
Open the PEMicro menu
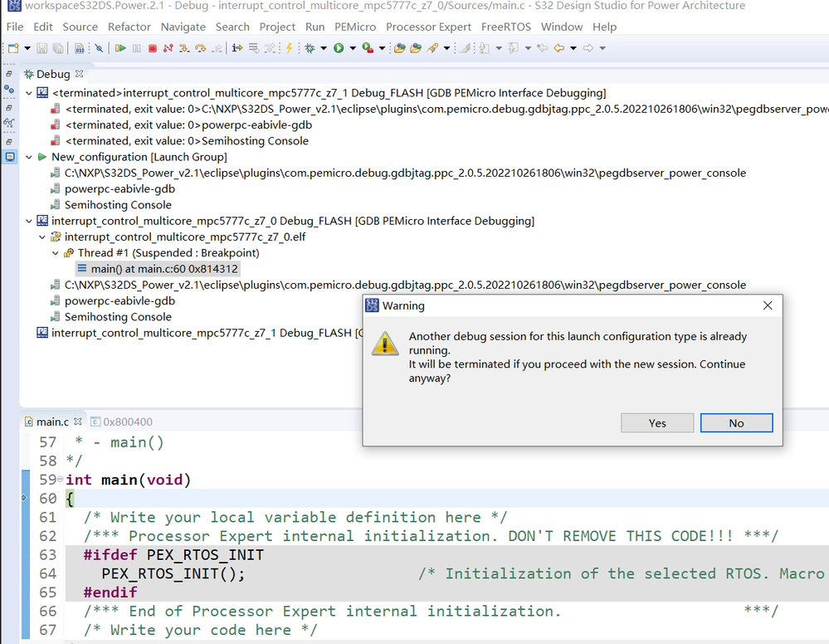point(355,27)
